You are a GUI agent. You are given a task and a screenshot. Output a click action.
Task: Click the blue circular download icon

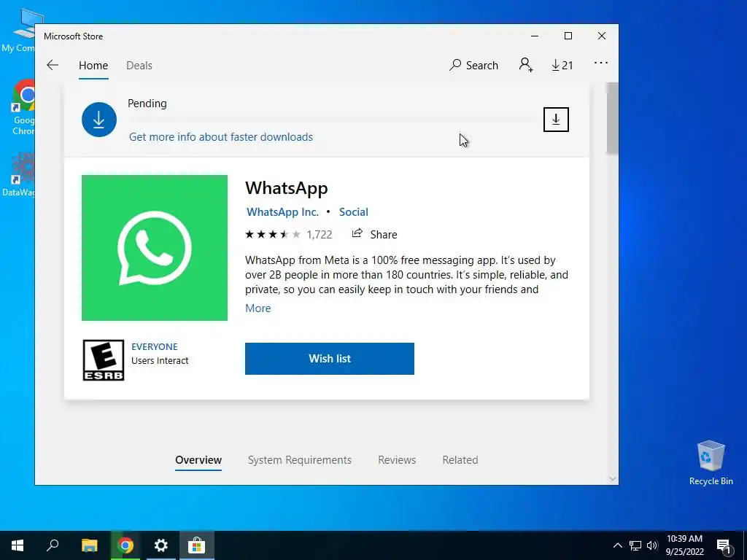[x=99, y=120]
